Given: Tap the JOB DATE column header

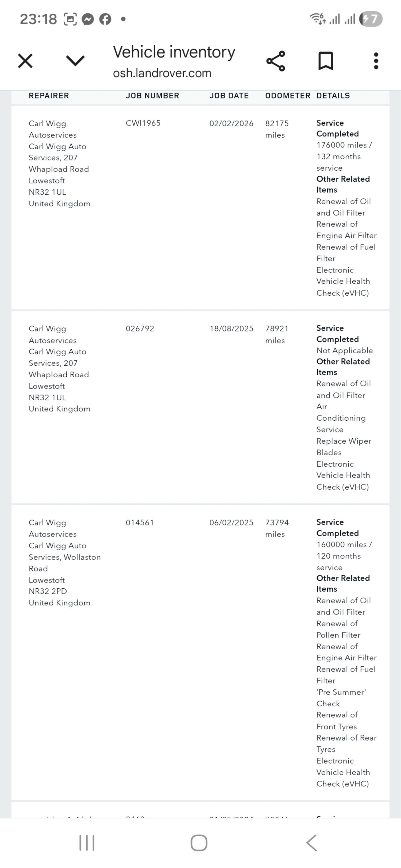Looking at the screenshot, I should (x=229, y=96).
